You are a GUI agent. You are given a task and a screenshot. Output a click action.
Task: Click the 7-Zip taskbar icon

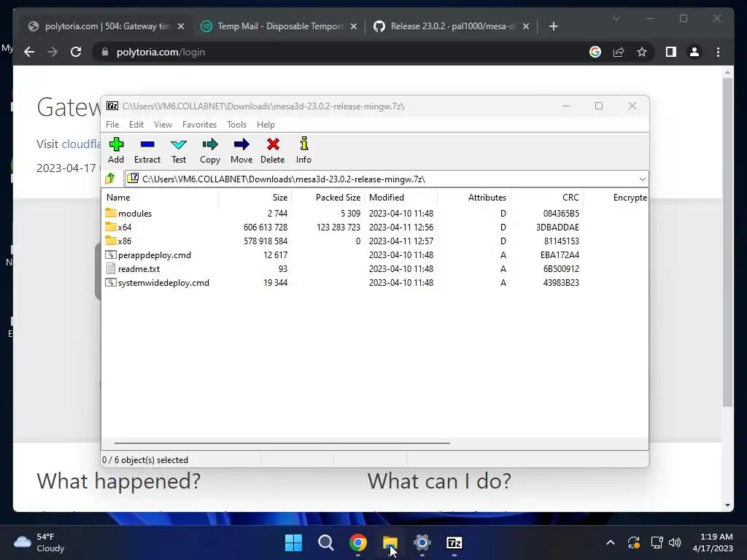pyautogui.click(x=454, y=542)
